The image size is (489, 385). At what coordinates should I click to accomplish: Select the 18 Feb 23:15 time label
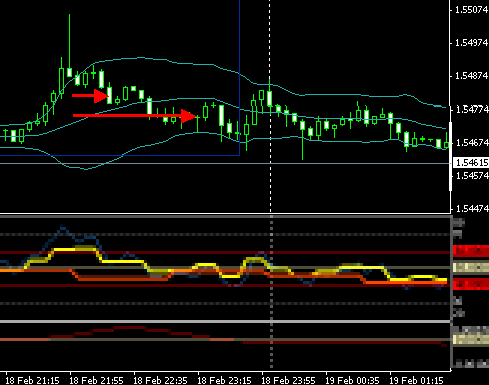[x=225, y=380]
